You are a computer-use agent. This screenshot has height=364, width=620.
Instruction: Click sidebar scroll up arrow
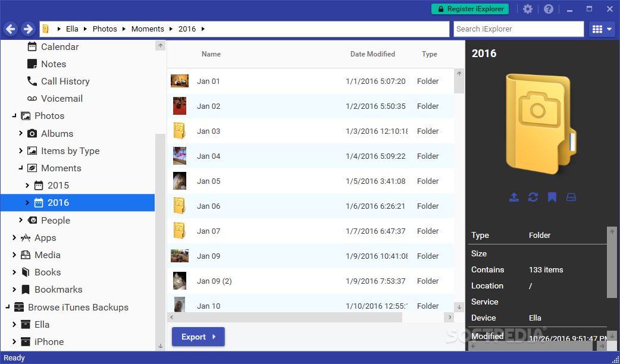pos(160,46)
